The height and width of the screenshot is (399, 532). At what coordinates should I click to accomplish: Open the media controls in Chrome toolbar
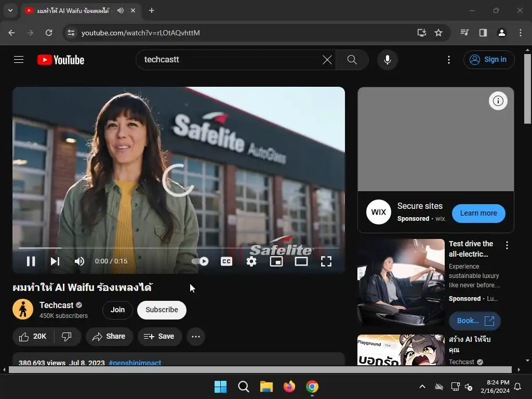(x=464, y=33)
